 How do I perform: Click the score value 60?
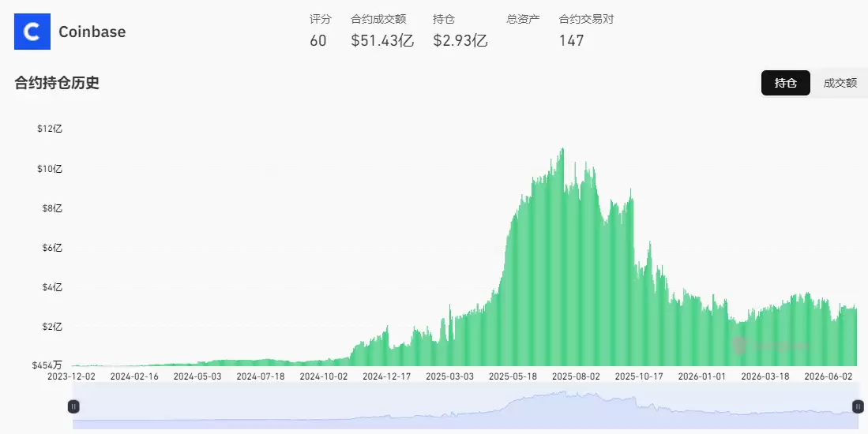tap(318, 40)
